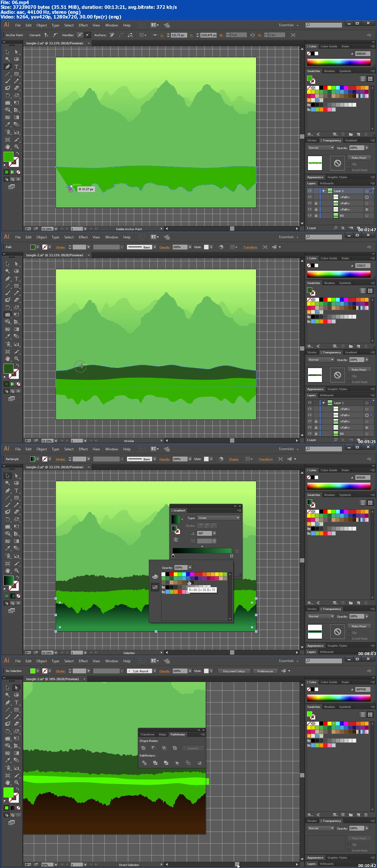
Task: Hide Layer 1 via eye icon, 00:02:47 frame
Action: [x=310, y=191]
